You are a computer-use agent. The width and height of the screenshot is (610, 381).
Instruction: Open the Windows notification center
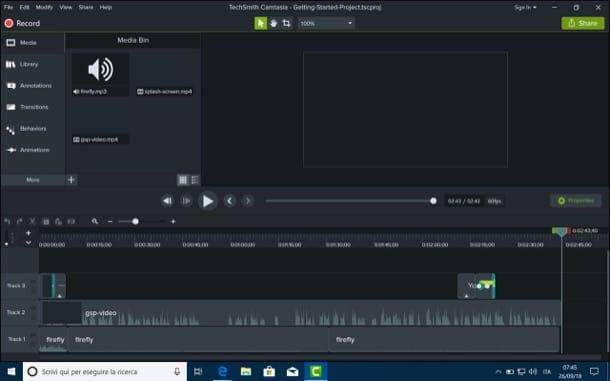(x=594, y=372)
